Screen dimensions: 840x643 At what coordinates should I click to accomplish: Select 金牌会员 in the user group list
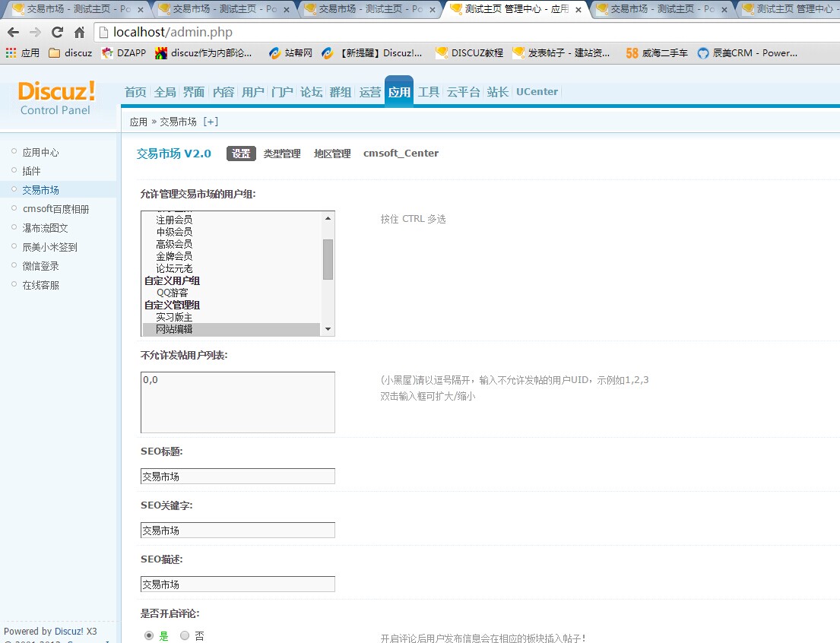(x=174, y=256)
